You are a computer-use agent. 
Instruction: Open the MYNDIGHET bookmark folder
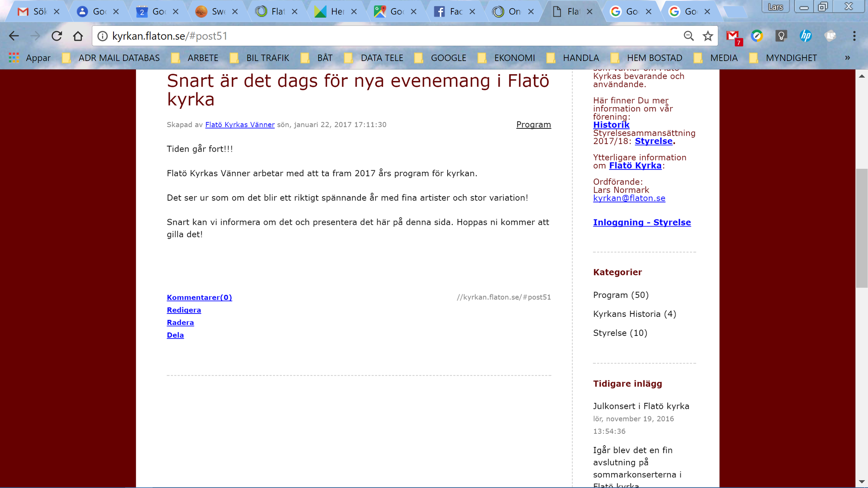783,58
